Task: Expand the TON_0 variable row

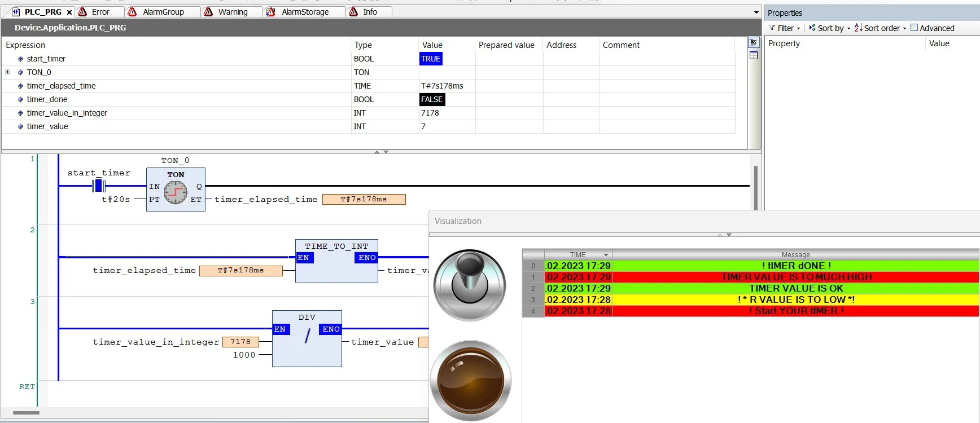Action: (x=8, y=72)
